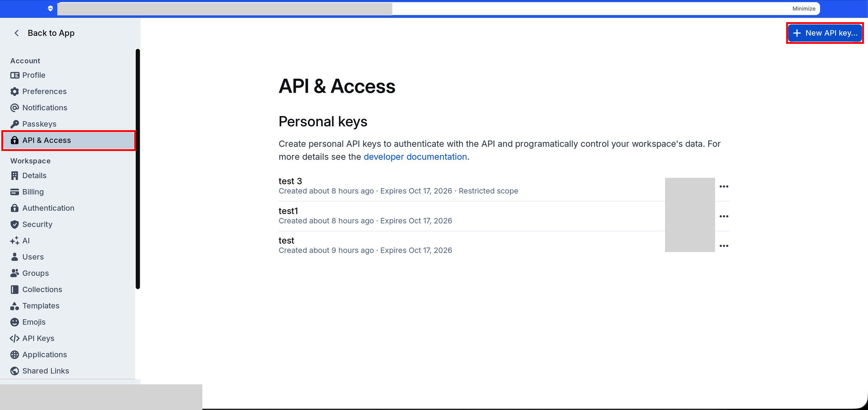Open Preferences settings page
The height and width of the screenshot is (410, 868).
point(68,91)
